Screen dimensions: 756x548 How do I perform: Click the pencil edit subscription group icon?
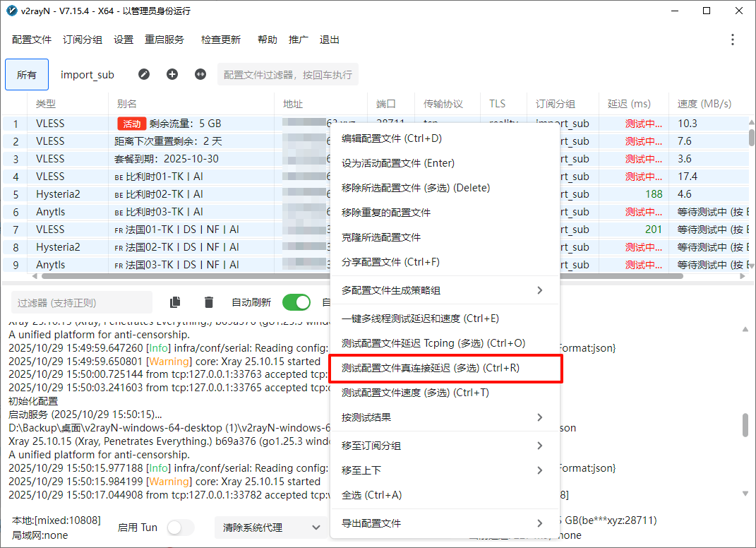[144, 74]
